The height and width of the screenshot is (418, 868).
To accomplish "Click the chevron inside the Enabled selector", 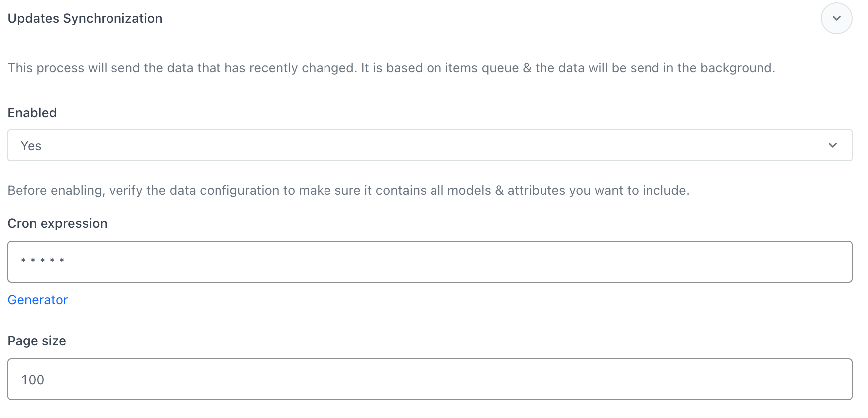I will pos(832,145).
